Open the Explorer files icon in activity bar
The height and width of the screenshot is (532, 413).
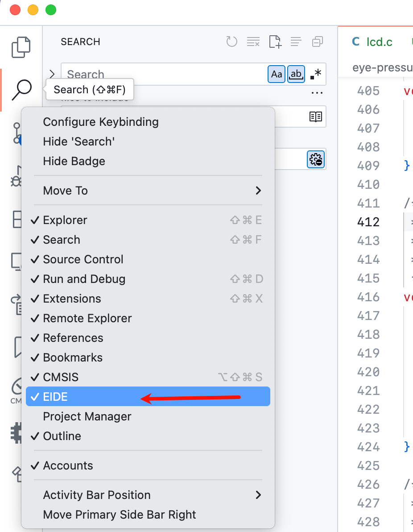pyautogui.click(x=21, y=47)
